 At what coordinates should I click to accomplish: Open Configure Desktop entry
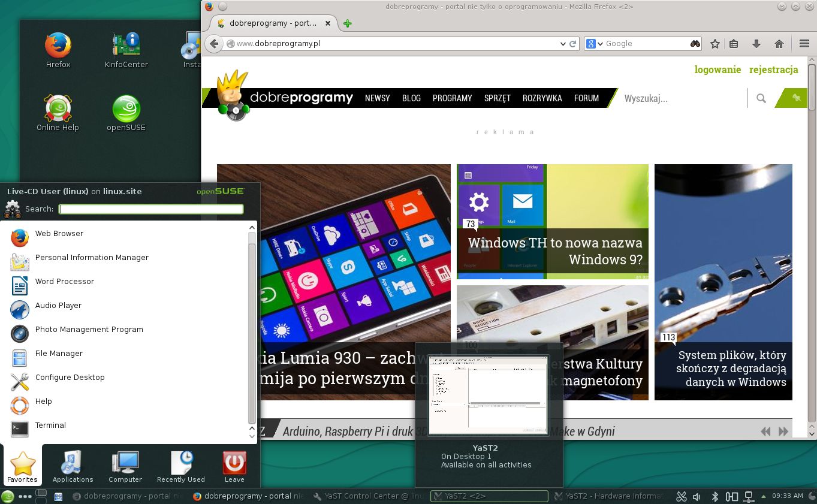click(125, 382)
